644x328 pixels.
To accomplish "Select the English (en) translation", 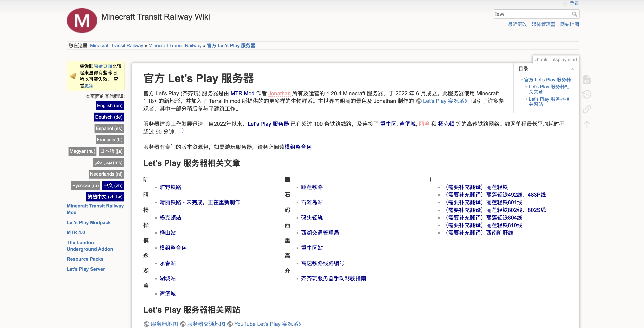I will pyautogui.click(x=109, y=106).
